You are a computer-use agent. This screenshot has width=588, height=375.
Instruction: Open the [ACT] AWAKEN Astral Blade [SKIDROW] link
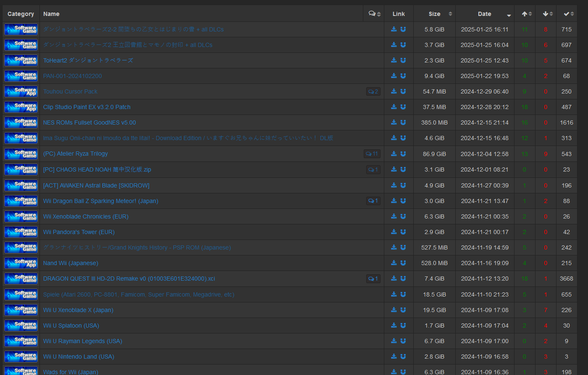(x=96, y=185)
